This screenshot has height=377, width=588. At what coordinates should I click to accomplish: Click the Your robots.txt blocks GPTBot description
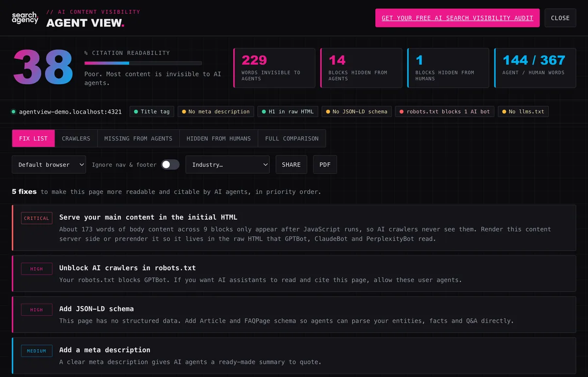pyautogui.click(x=260, y=280)
